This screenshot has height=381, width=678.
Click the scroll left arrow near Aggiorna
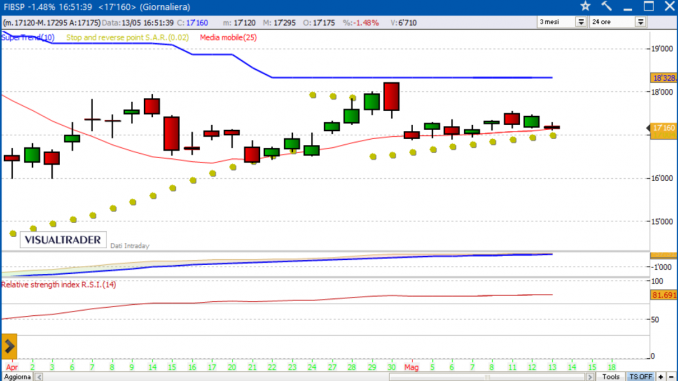tap(39, 377)
